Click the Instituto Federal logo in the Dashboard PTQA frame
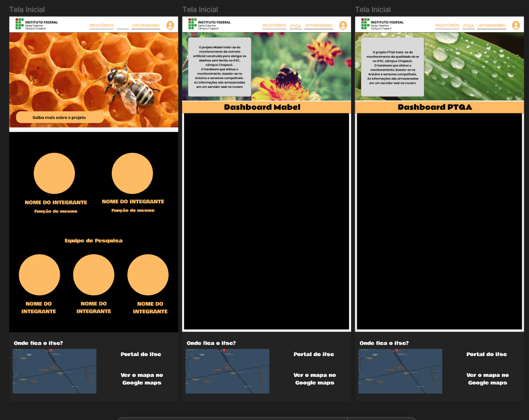Screen dimensions: 529x420 [382, 24]
